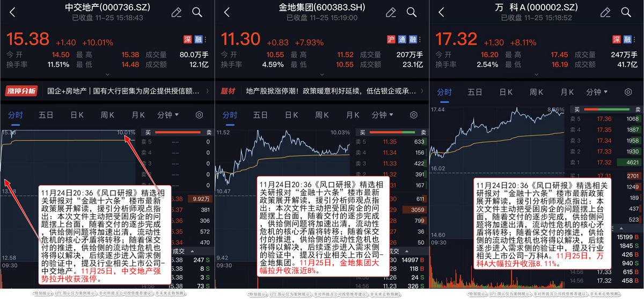The image size is (644, 299).
Task: Tap the sell/buy ratio bar in 金地集团 panel
Action: coord(392,132)
